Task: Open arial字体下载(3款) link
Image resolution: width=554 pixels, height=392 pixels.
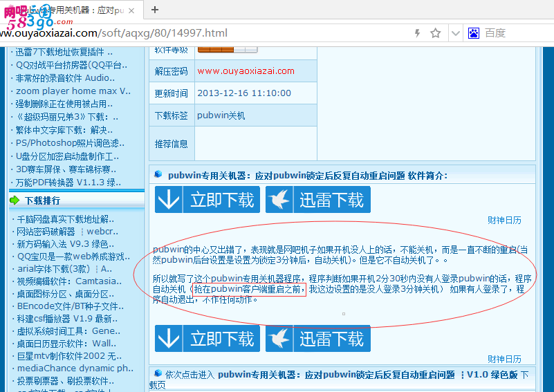Action: click(64, 269)
